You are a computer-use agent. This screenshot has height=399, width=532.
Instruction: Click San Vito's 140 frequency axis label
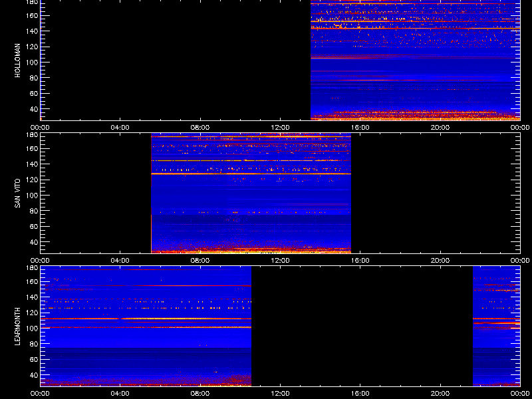[32, 164]
